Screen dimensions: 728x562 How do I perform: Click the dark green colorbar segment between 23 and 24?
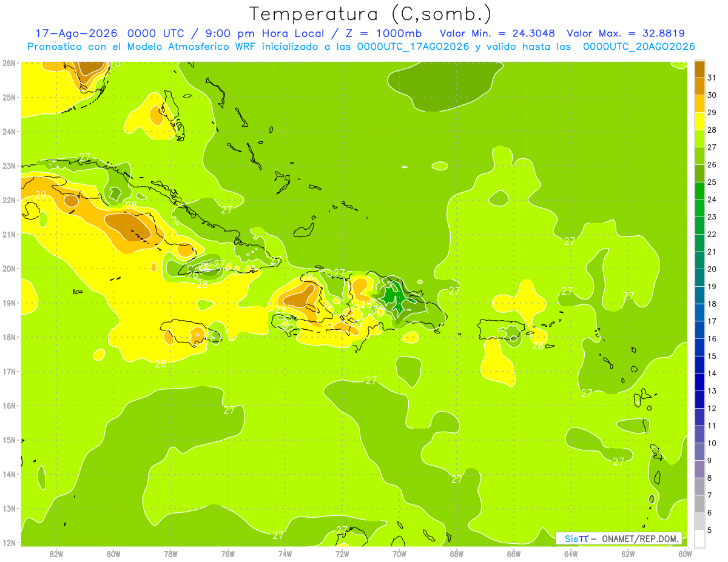point(699,208)
